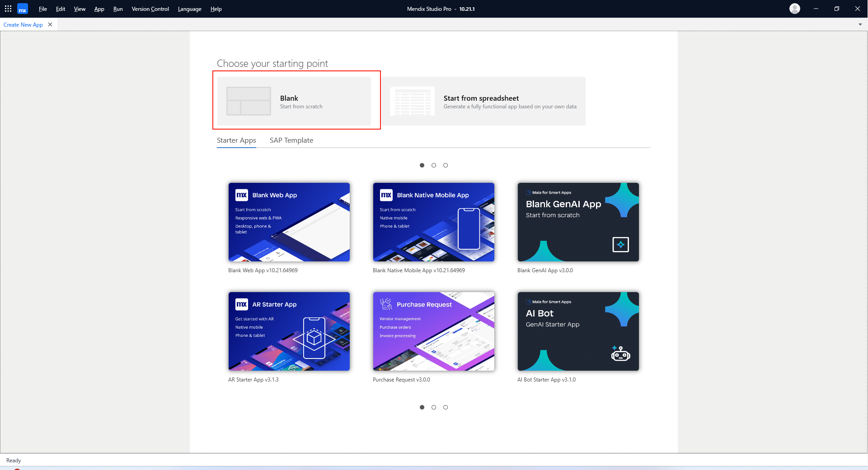
Task: Click the AR cube phone icon
Action: (x=314, y=338)
